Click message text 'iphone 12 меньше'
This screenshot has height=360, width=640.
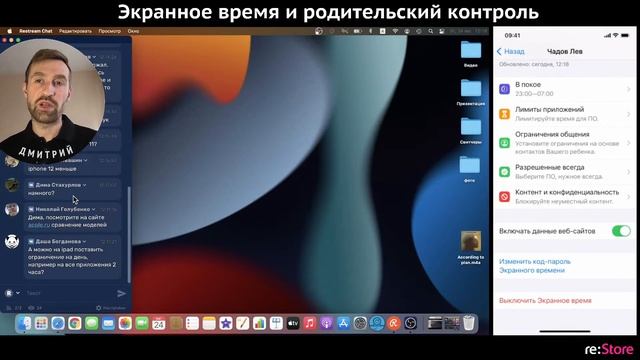[x=52, y=169]
